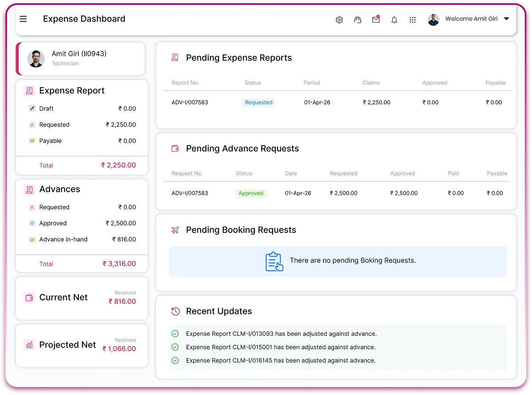Open the mail inbox icon
The image size is (532, 395).
pyautogui.click(x=376, y=19)
